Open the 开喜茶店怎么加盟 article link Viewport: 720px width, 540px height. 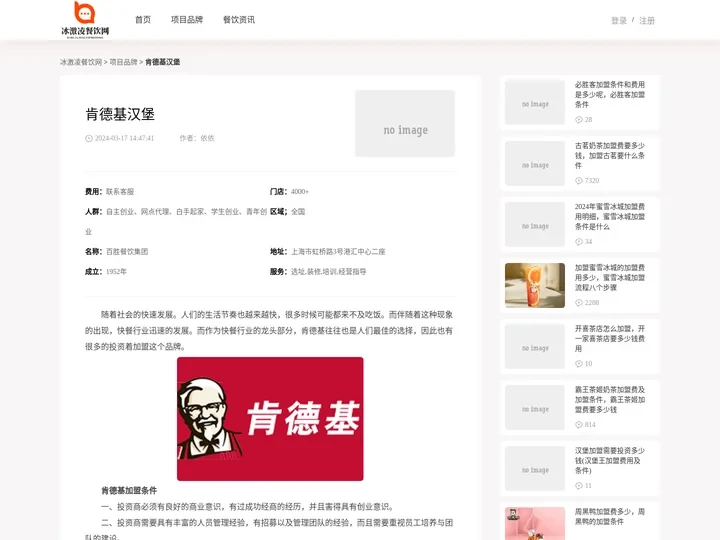(610, 338)
